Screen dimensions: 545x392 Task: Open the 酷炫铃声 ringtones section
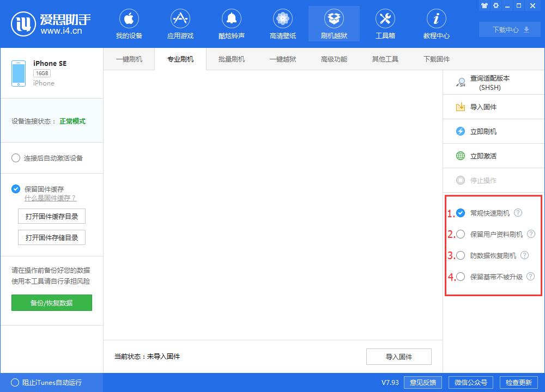click(x=231, y=24)
